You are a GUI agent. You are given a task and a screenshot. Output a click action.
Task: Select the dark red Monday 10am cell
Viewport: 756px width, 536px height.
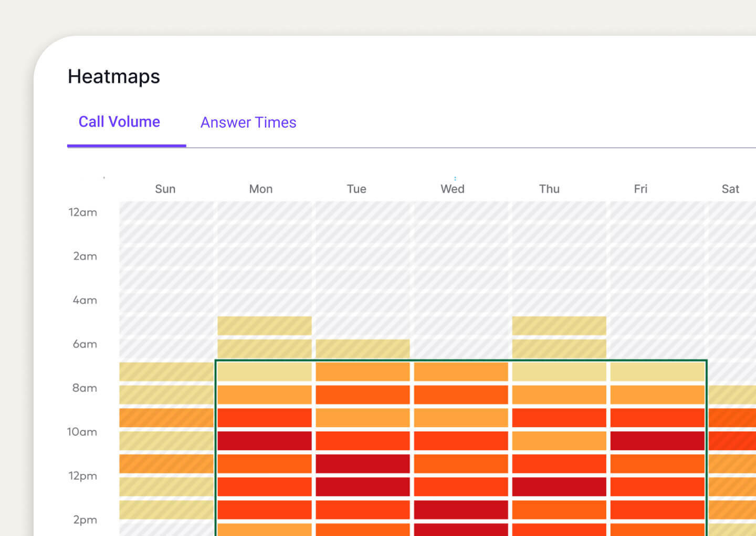tap(265, 441)
